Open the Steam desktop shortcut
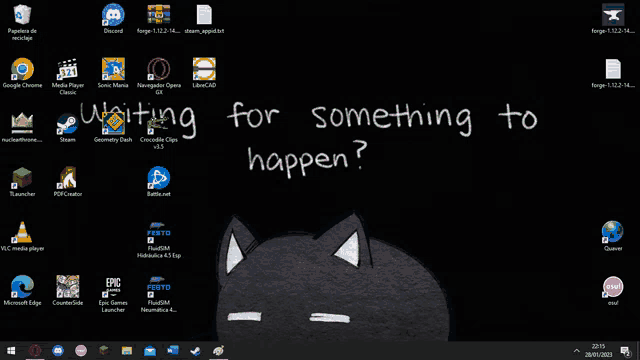This screenshot has height=360, width=640. coord(68,128)
